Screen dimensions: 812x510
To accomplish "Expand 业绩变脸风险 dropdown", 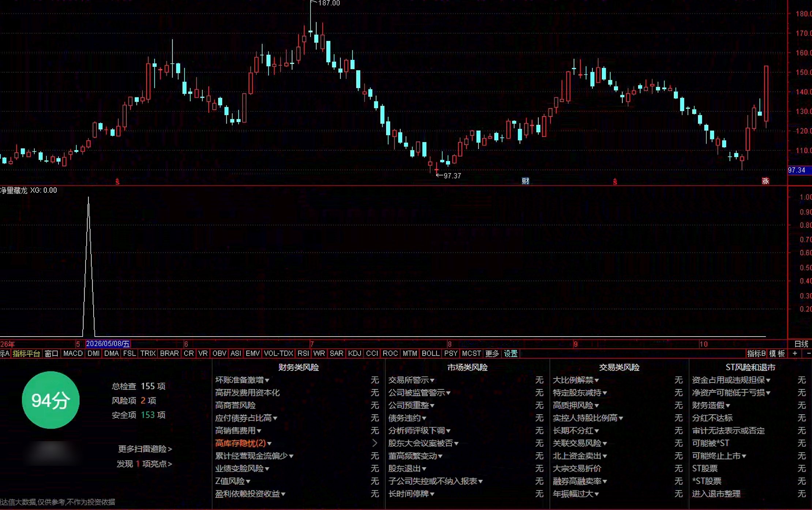I will click(x=242, y=468).
